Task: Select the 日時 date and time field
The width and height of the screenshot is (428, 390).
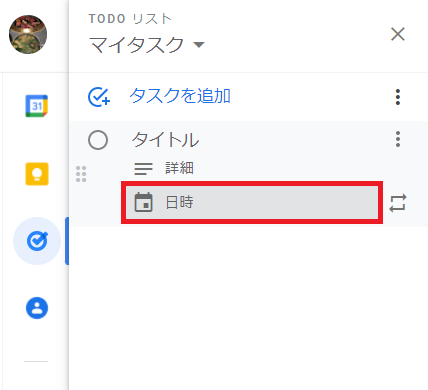Action: pos(252,202)
